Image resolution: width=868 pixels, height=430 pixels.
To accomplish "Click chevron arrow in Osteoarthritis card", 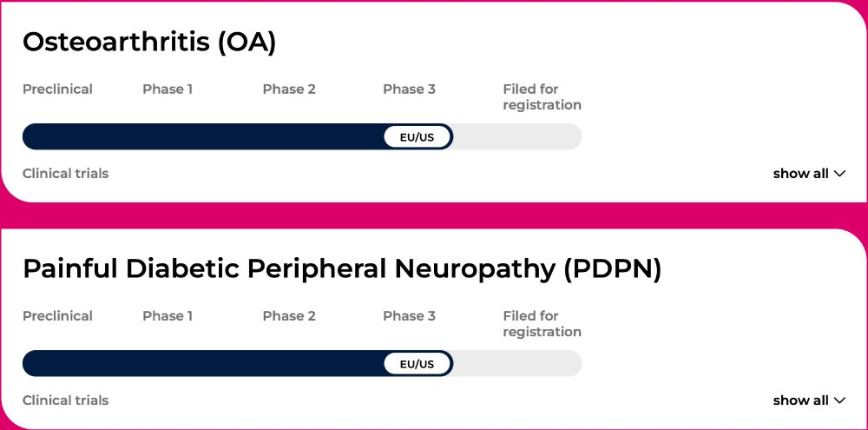I will (x=839, y=174).
